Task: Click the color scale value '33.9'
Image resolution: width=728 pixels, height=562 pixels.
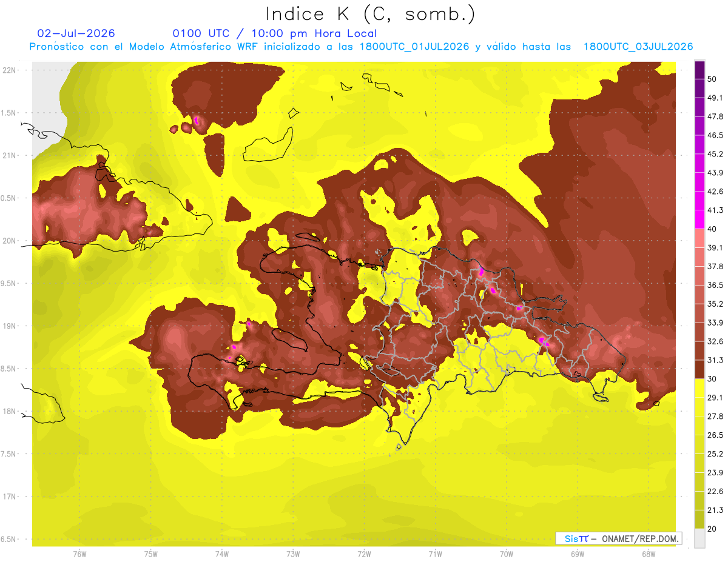Action: click(x=715, y=323)
